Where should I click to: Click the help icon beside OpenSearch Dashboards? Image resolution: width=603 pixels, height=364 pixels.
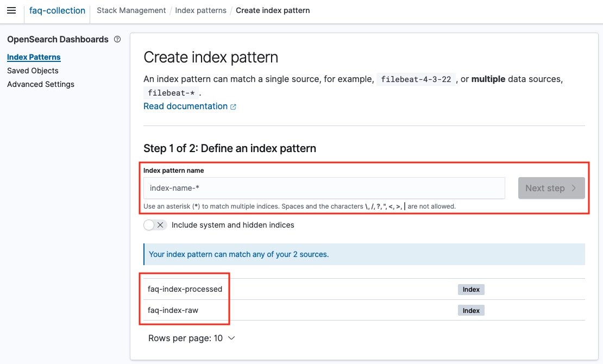(117, 39)
